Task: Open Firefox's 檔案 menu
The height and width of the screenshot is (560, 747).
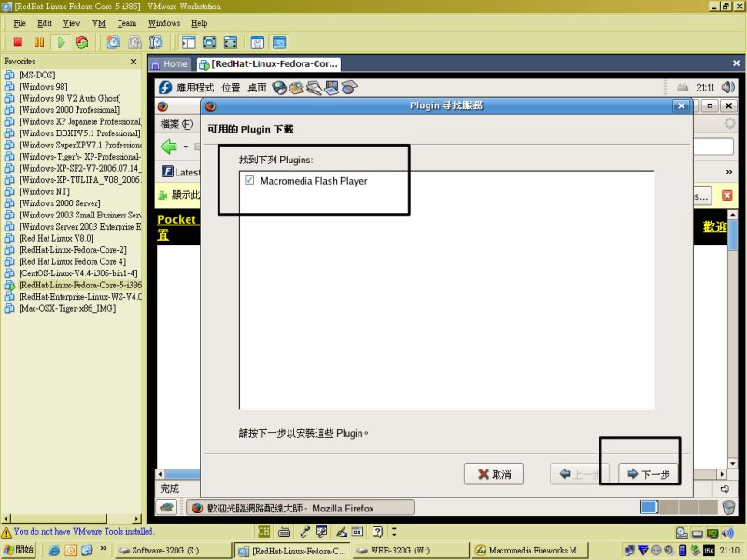Action: pyautogui.click(x=176, y=124)
